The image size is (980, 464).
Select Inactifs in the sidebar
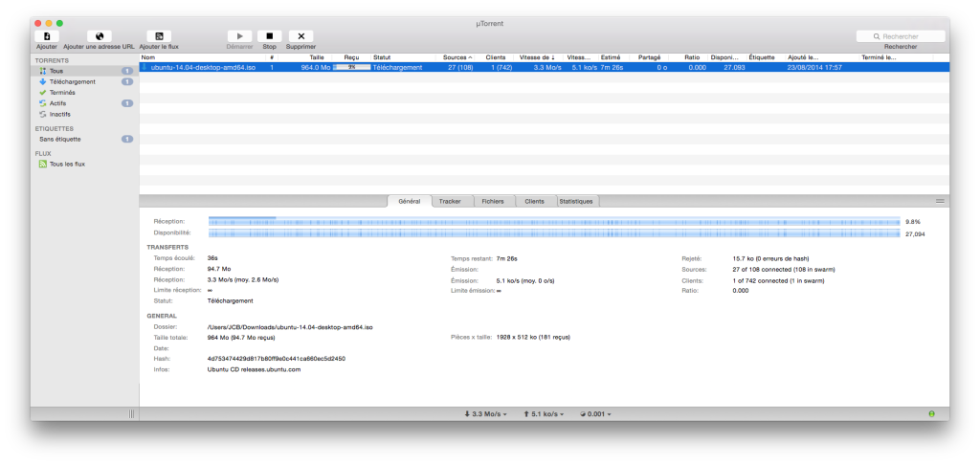click(x=84, y=114)
